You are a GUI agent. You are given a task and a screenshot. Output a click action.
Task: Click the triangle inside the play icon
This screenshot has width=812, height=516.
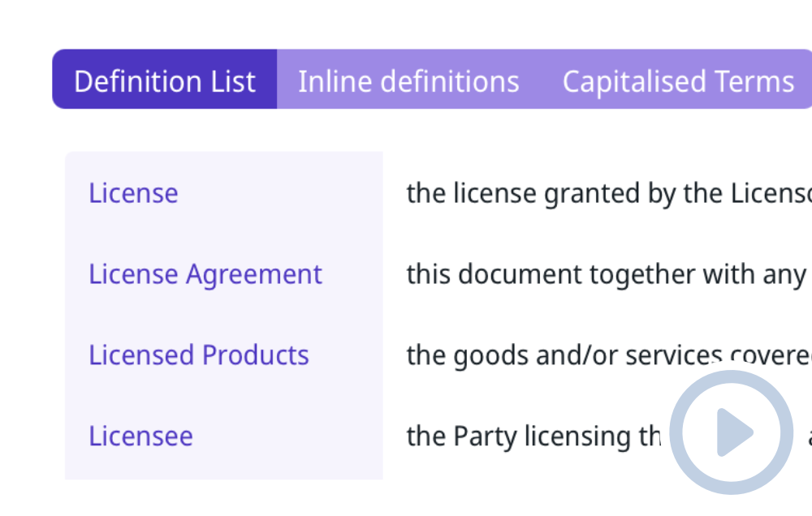(734, 432)
